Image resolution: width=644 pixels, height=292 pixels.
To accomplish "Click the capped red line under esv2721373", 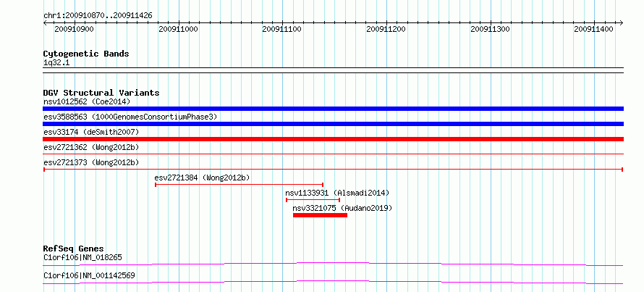I will tap(333, 170).
